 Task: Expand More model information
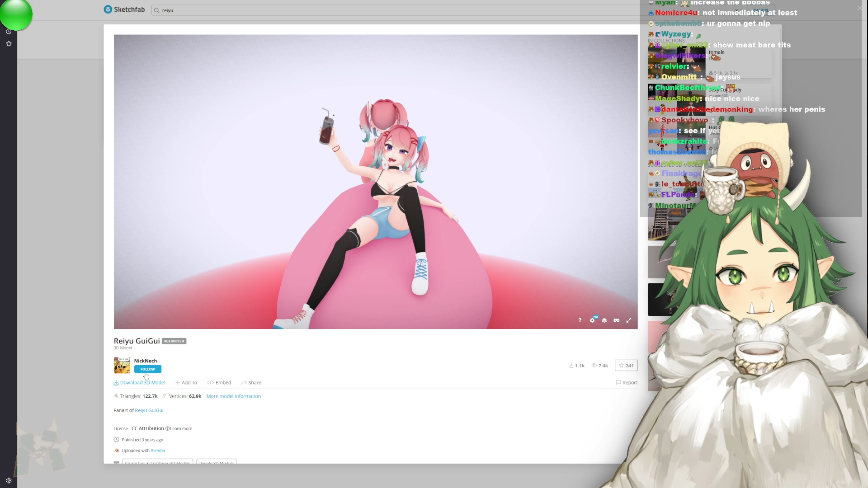233,396
